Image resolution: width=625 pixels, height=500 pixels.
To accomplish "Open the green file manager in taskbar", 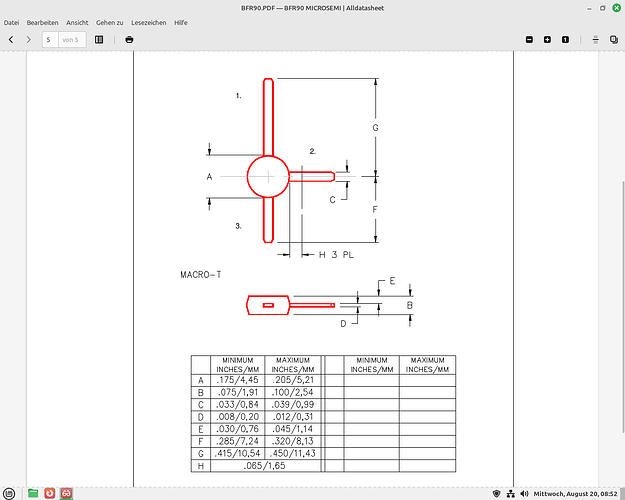I will pyautogui.click(x=33, y=493).
